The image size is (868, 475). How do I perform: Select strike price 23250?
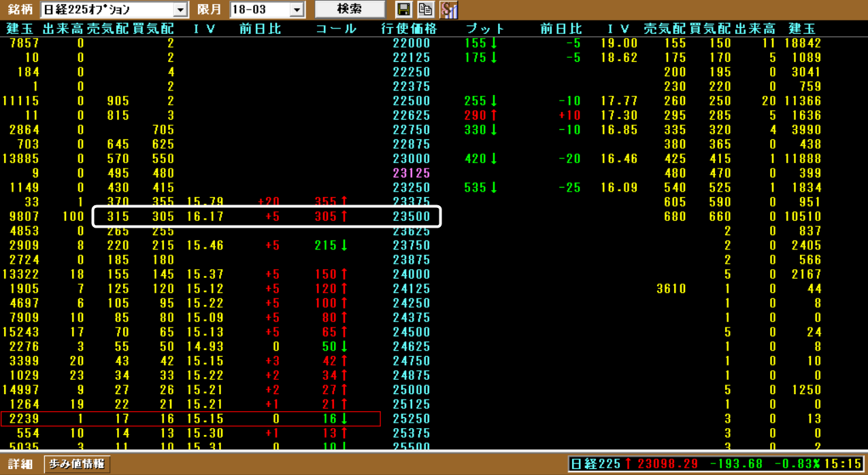[x=412, y=188]
